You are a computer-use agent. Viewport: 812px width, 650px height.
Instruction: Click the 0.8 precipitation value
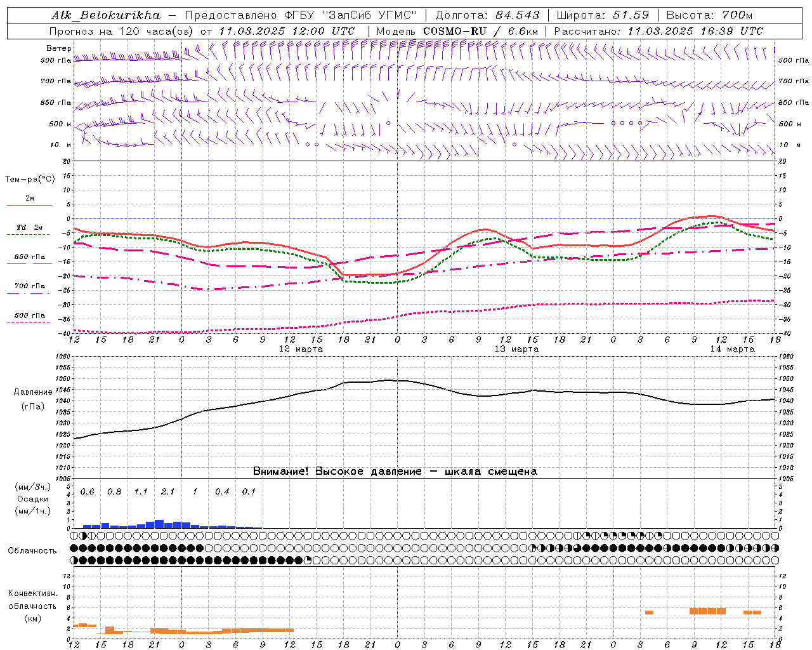[114, 492]
